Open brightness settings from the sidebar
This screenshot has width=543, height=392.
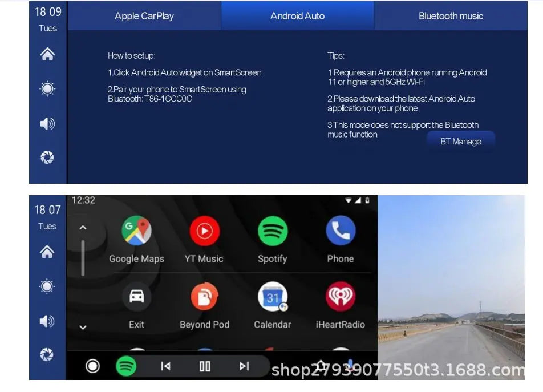pyautogui.click(x=47, y=89)
